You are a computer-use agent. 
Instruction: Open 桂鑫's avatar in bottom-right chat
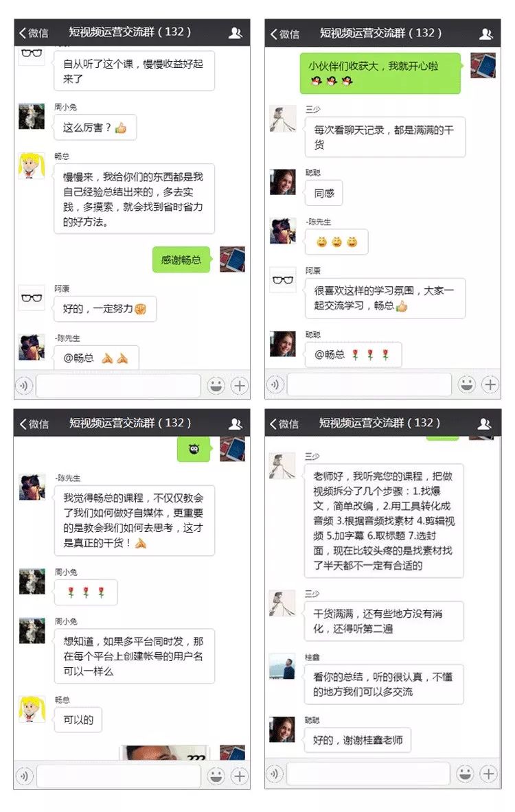click(x=282, y=666)
